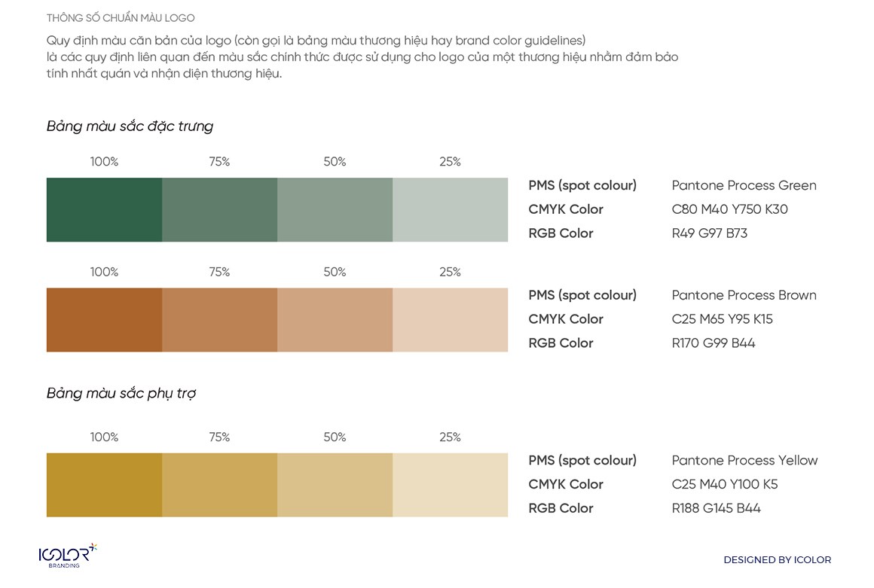Pick the 75% yellow swatch

coord(219,485)
